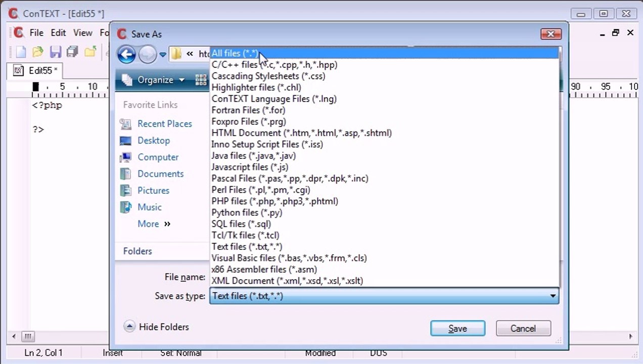This screenshot has height=364, width=643.
Task: Expand More favorite links
Action: click(154, 224)
